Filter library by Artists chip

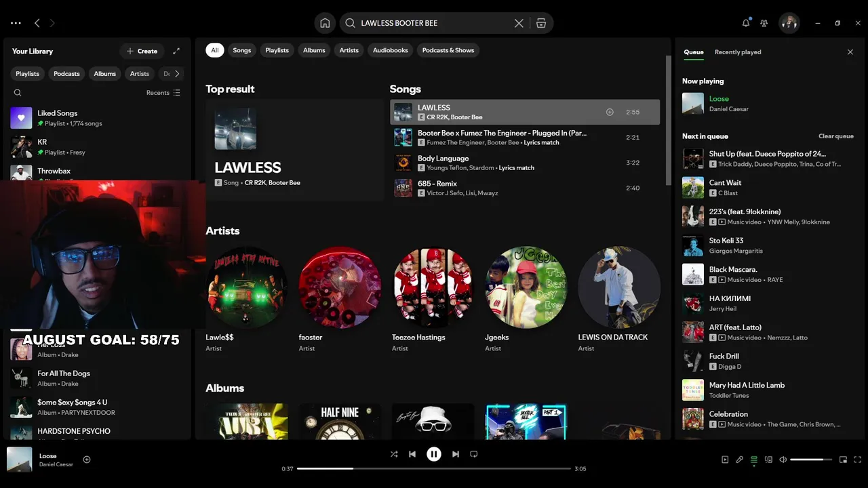click(x=140, y=74)
